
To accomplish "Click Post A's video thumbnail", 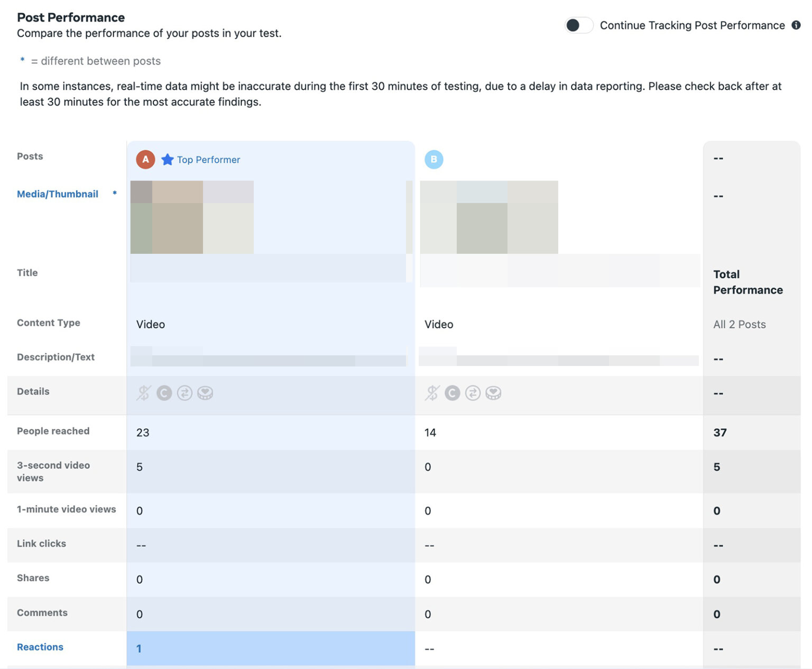I will (x=192, y=217).
